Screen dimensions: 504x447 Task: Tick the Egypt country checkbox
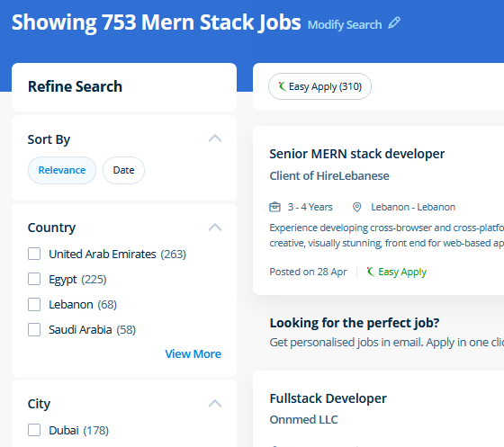(34, 279)
